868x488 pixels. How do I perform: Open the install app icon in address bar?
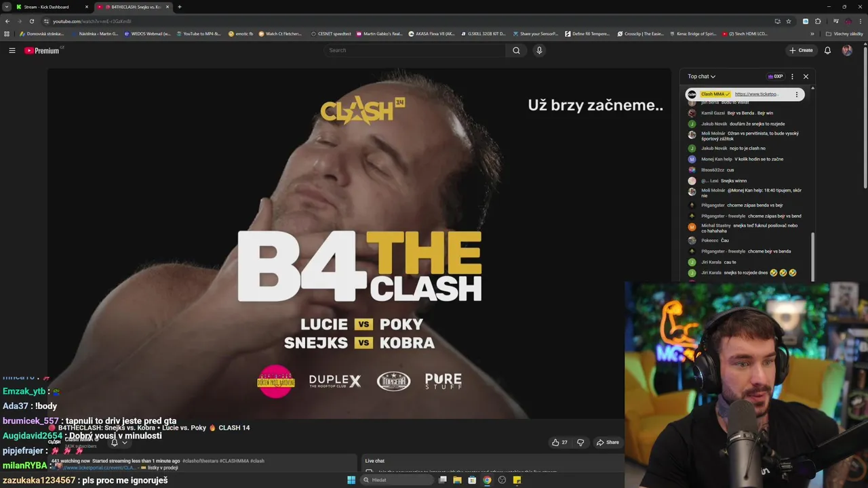[777, 21]
